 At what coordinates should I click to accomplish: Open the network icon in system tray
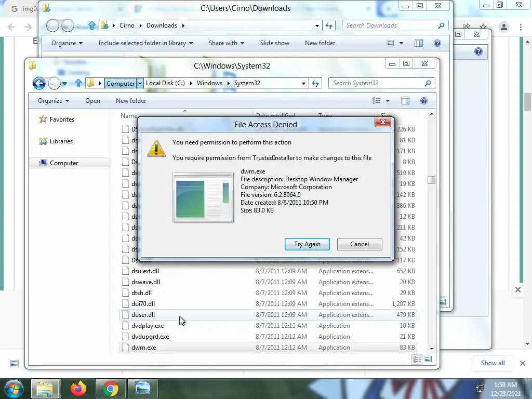pyautogui.click(x=480, y=389)
